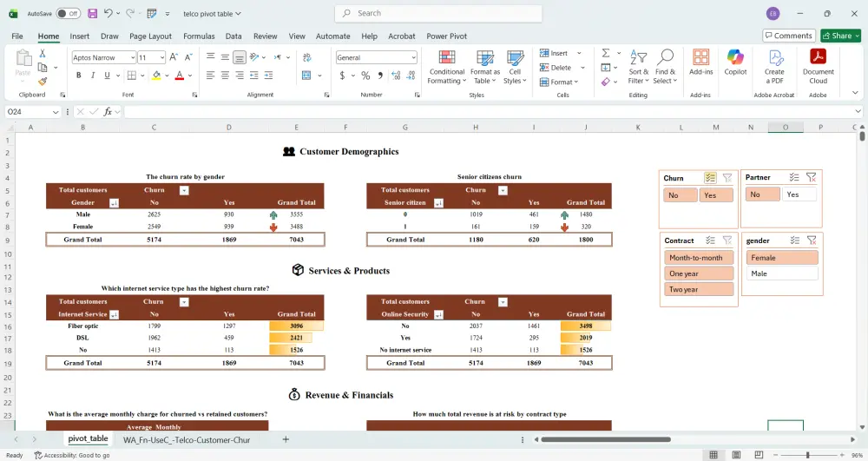The width and height of the screenshot is (868, 461).
Task: Click Increase Font Size icon
Action: tap(174, 57)
